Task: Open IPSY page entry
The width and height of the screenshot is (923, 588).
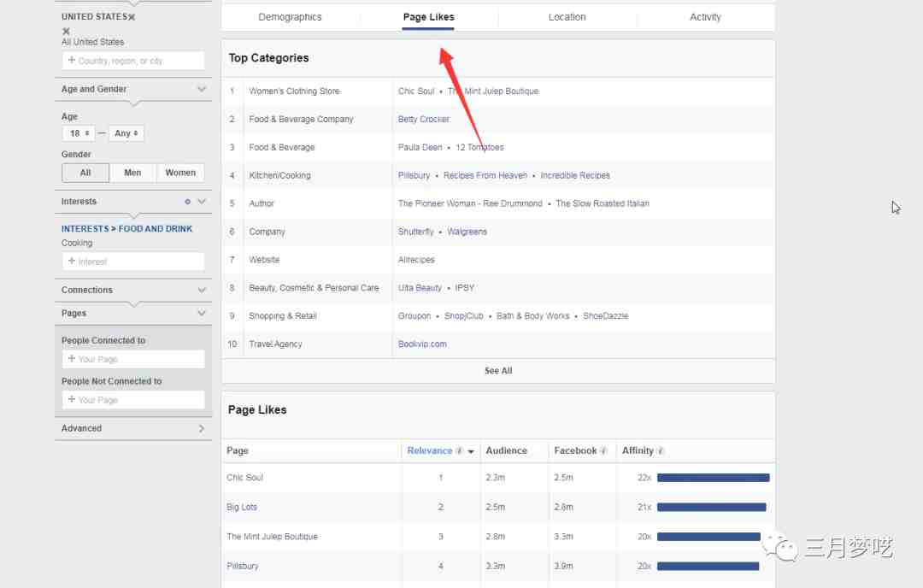Action: tap(464, 288)
